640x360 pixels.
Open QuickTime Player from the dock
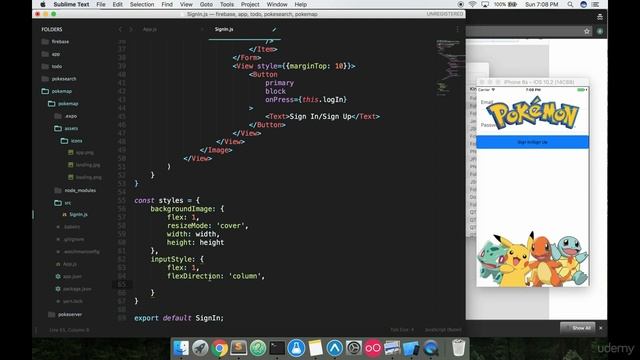coord(430,348)
